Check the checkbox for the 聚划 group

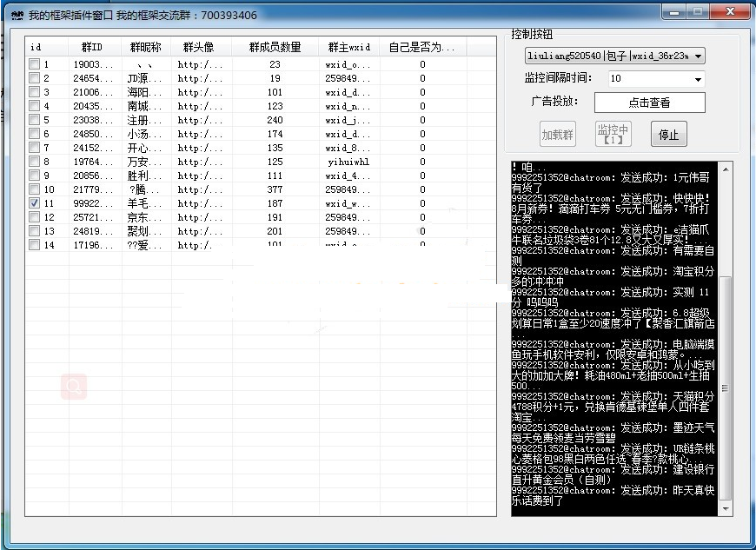click(x=33, y=230)
